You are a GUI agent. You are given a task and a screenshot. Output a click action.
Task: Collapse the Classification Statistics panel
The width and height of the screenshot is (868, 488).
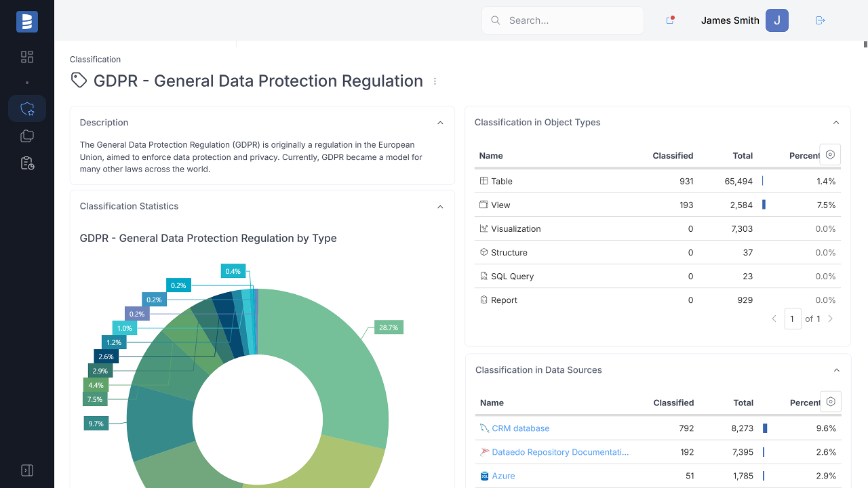click(440, 207)
